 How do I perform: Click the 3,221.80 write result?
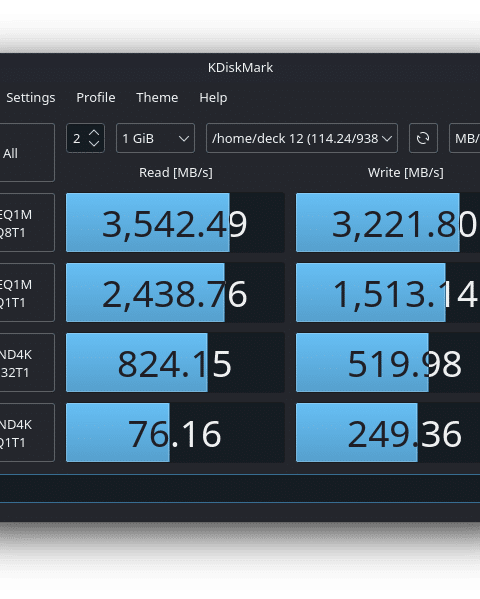(x=388, y=222)
